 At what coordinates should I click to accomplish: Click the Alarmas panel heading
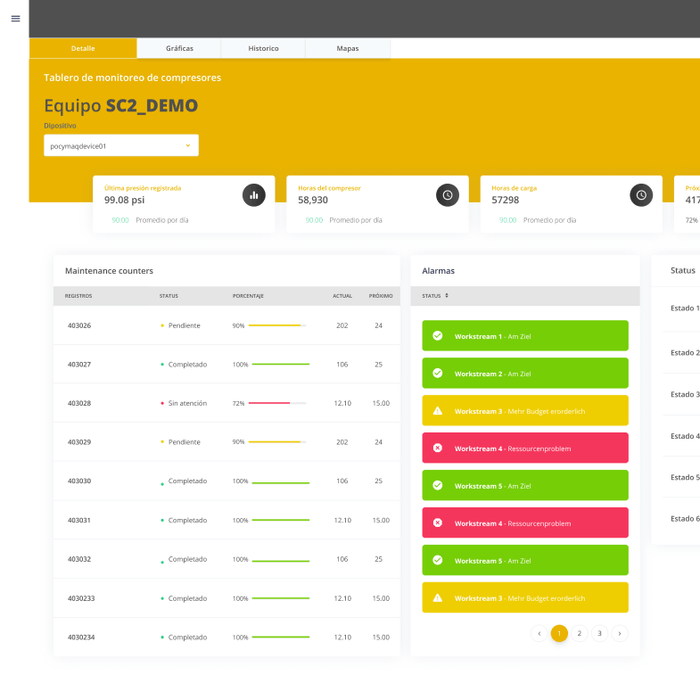point(438,270)
